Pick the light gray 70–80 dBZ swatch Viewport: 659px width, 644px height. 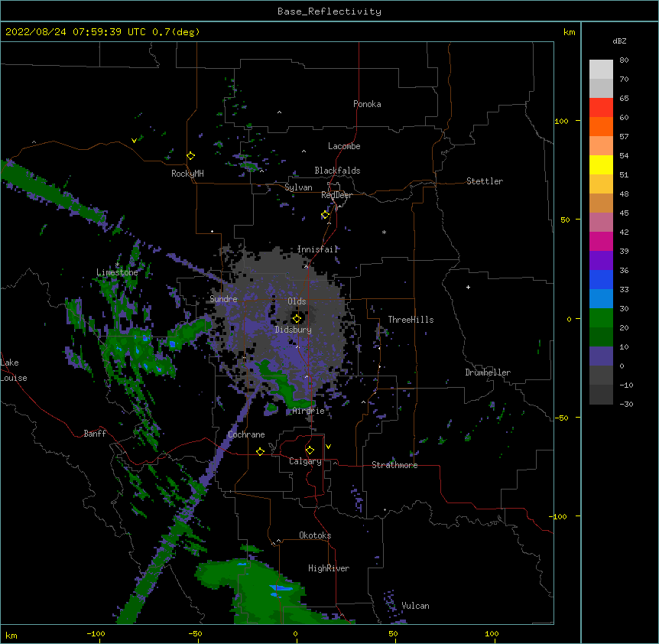tap(601, 70)
